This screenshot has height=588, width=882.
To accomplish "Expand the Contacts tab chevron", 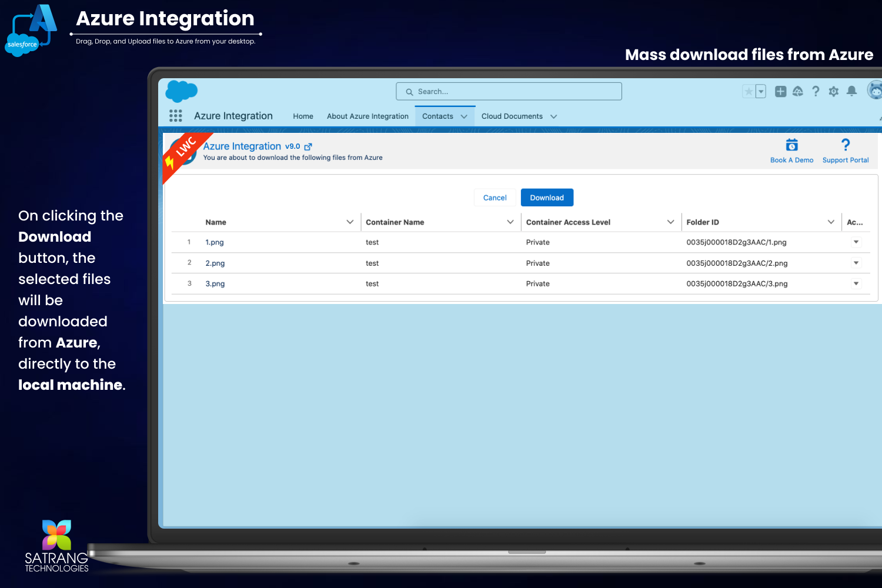I will tap(464, 116).
